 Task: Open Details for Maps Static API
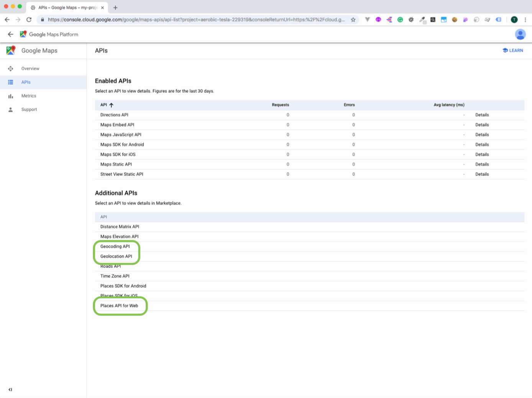click(482, 164)
